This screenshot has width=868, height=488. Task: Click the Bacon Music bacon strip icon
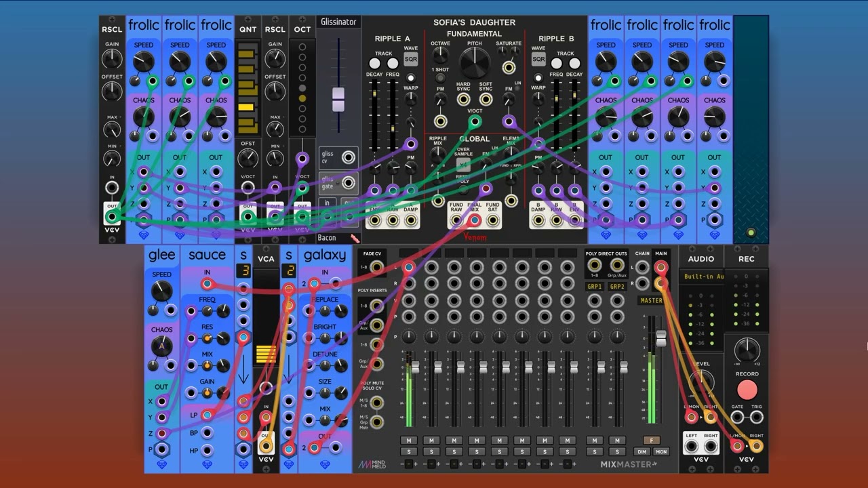(354, 238)
